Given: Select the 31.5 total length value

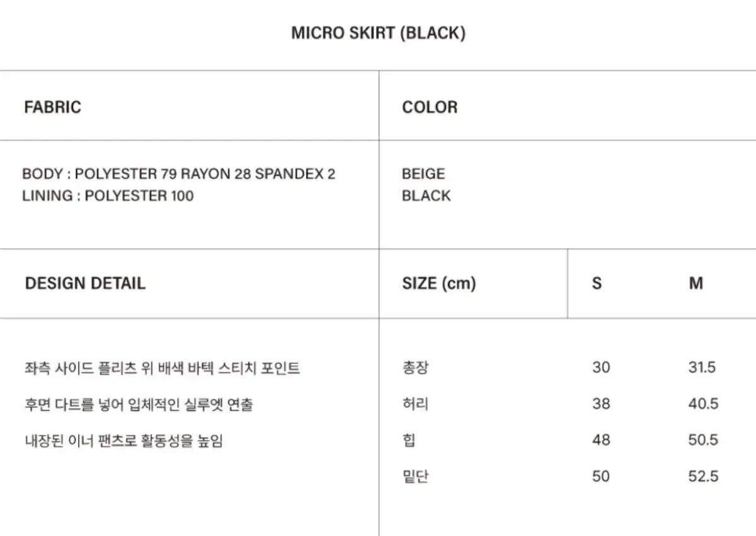Looking at the screenshot, I should tap(702, 367).
